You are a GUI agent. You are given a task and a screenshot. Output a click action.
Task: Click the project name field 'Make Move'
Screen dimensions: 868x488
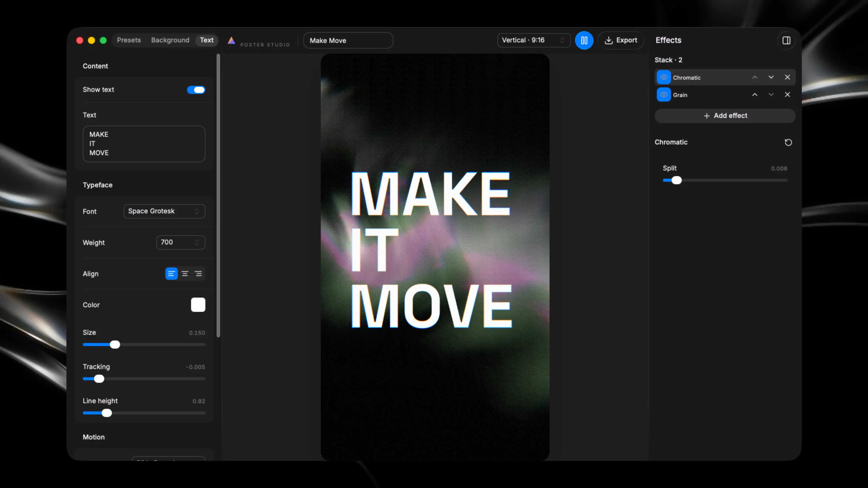[x=348, y=40]
